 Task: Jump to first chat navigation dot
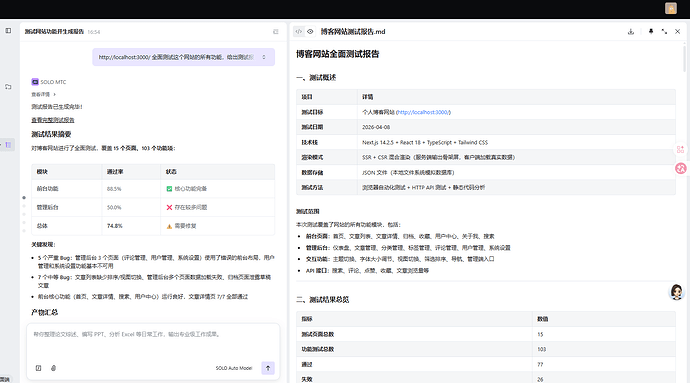point(24,198)
